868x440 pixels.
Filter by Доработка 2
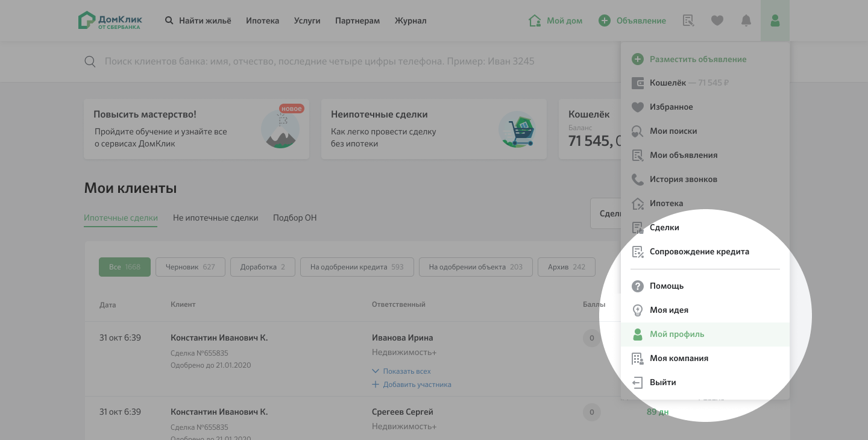click(263, 267)
